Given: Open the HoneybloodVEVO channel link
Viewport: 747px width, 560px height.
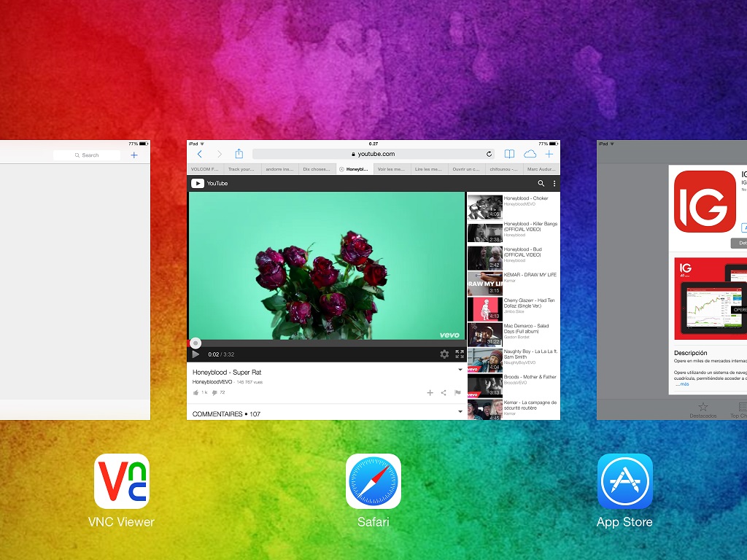Looking at the screenshot, I should click(212, 382).
